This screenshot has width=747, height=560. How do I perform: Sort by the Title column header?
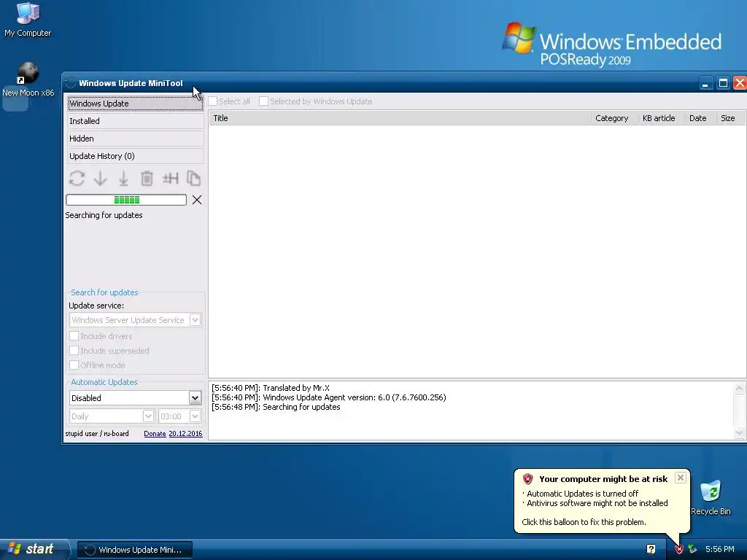tap(400, 118)
